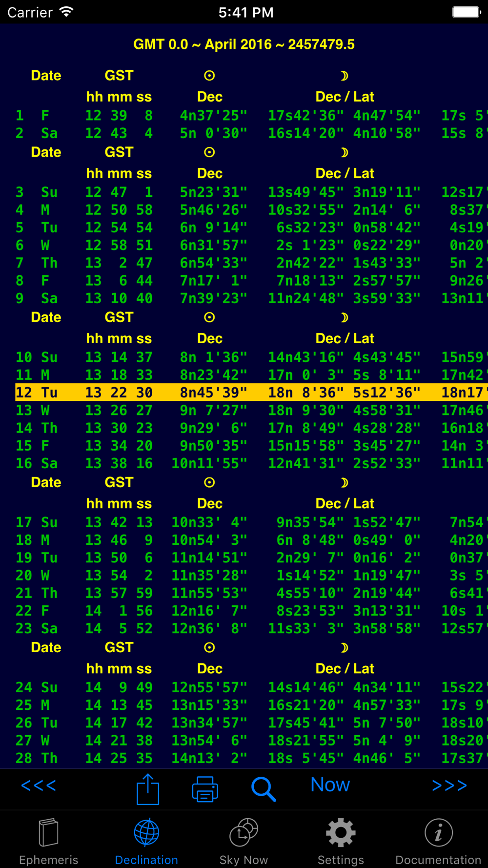Tap Sun declination 7n17' 1"
The width and height of the screenshot is (488, 868).
pyautogui.click(x=213, y=281)
